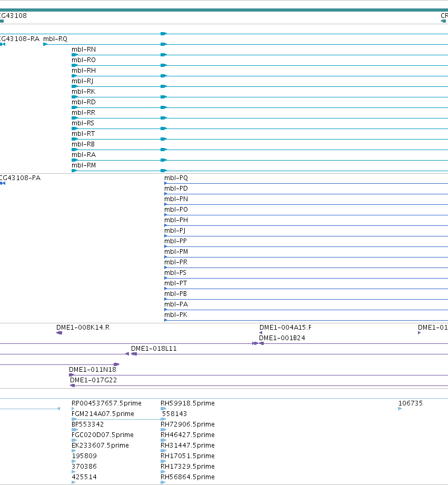
Task: Click the DME1-004A15.F clone label
Action: [x=285, y=327]
